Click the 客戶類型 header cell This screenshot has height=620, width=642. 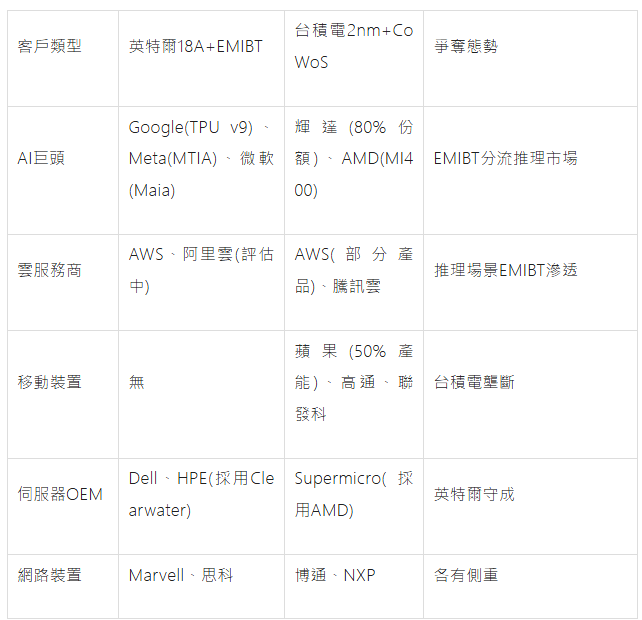tap(50, 46)
